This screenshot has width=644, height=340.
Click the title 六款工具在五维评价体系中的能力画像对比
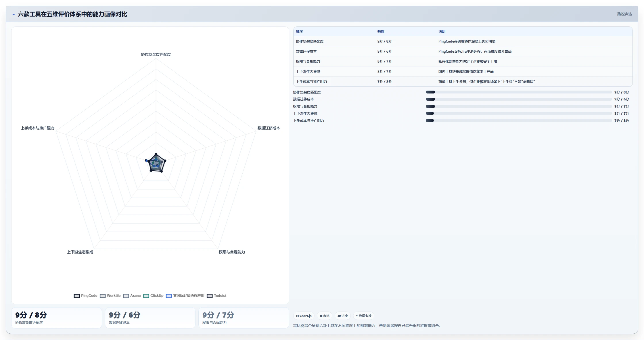pos(72,14)
